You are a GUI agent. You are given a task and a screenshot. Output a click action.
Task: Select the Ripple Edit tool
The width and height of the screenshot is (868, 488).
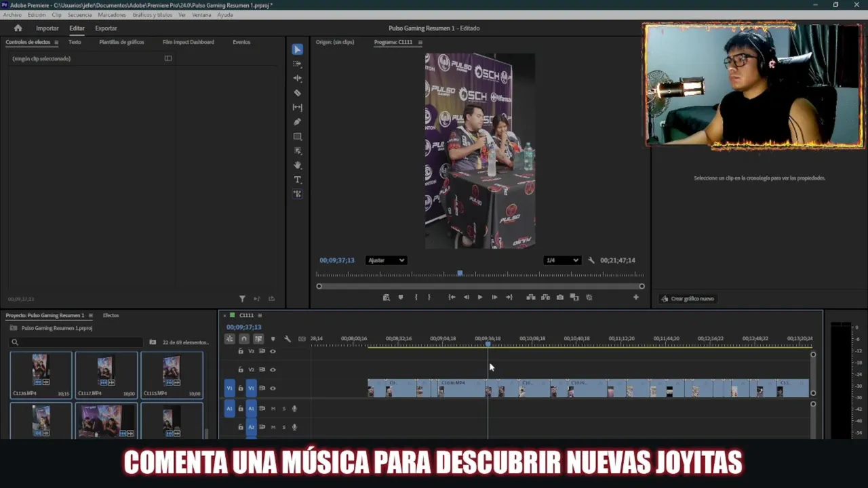pos(297,79)
